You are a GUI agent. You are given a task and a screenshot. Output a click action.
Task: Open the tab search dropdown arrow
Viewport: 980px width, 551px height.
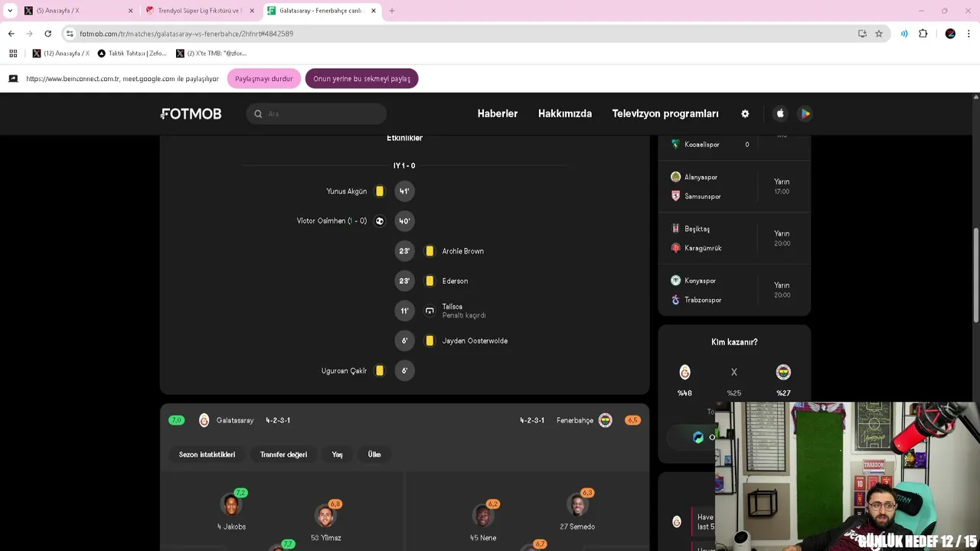(10, 11)
